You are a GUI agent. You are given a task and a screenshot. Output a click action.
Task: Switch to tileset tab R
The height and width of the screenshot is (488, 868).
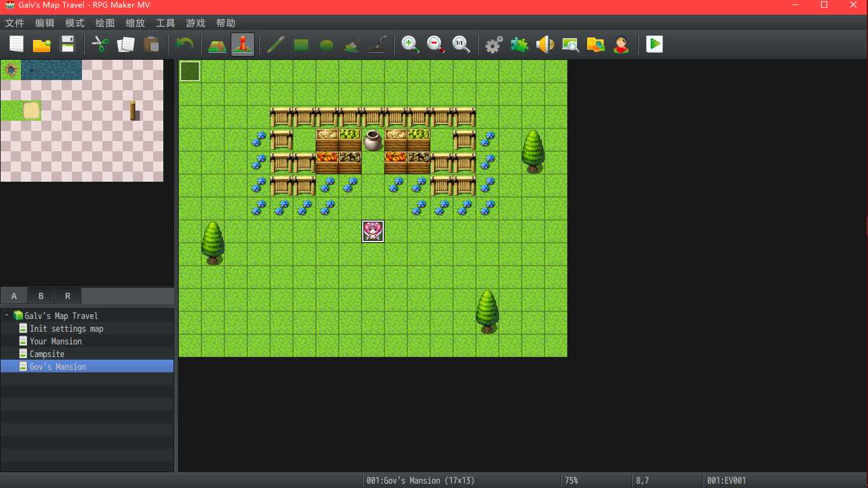(67, 296)
